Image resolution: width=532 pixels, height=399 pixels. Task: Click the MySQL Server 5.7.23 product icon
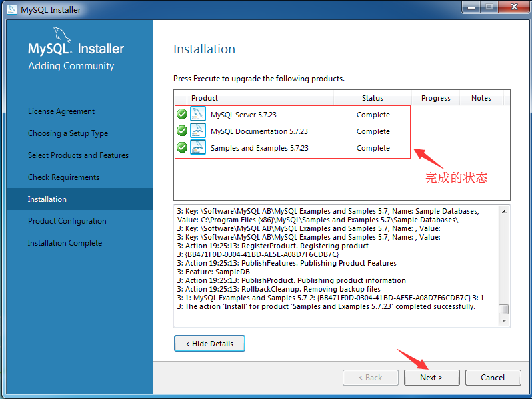(x=198, y=114)
